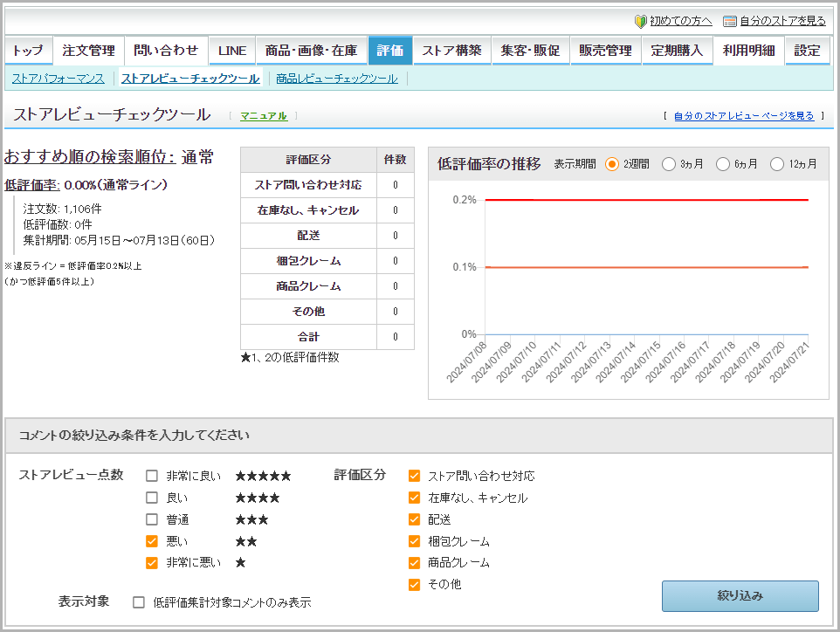Viewport: 840px width, 632px height.
Task: Click the red 0.2% threshold line
Action: (647, 200)
